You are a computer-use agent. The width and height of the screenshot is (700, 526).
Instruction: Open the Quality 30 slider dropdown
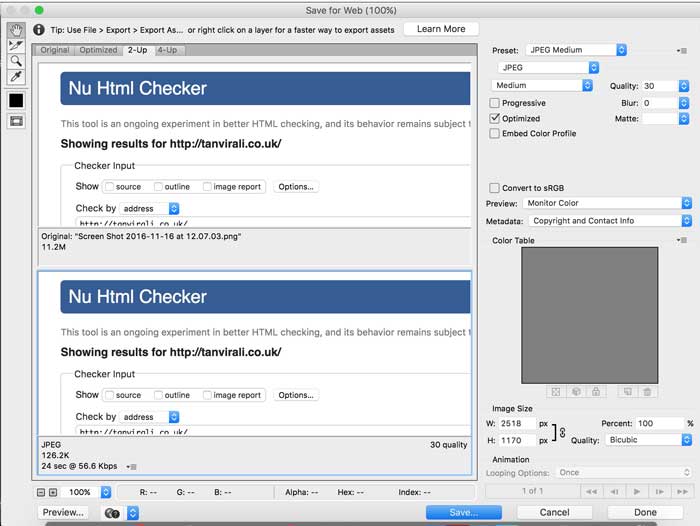pyautogui.click(x=684, y=86)
